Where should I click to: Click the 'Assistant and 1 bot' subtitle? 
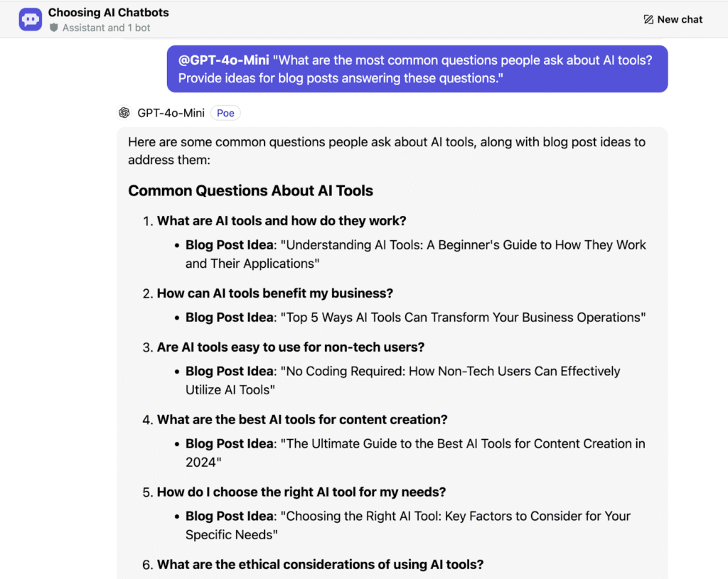coord(107,28)
